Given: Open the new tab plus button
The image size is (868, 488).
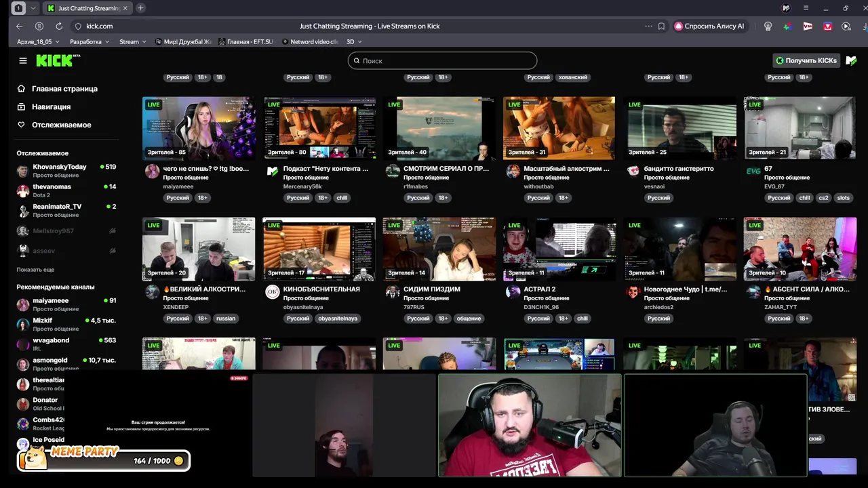Looking at the screenshot, I should (140, 8).
